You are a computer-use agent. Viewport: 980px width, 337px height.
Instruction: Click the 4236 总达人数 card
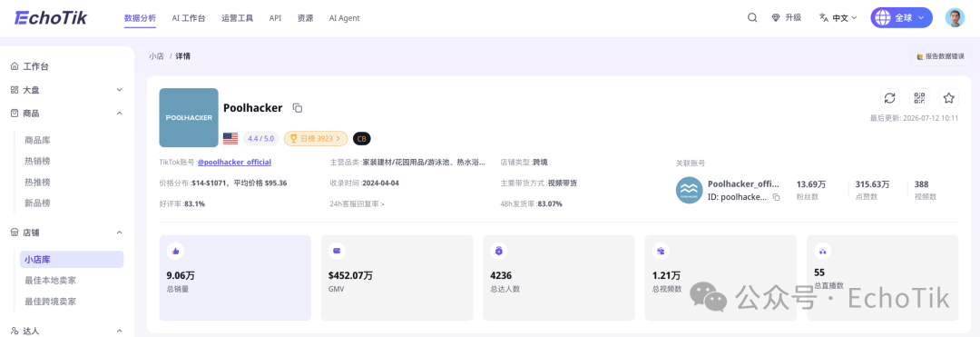tap(559, 278)
